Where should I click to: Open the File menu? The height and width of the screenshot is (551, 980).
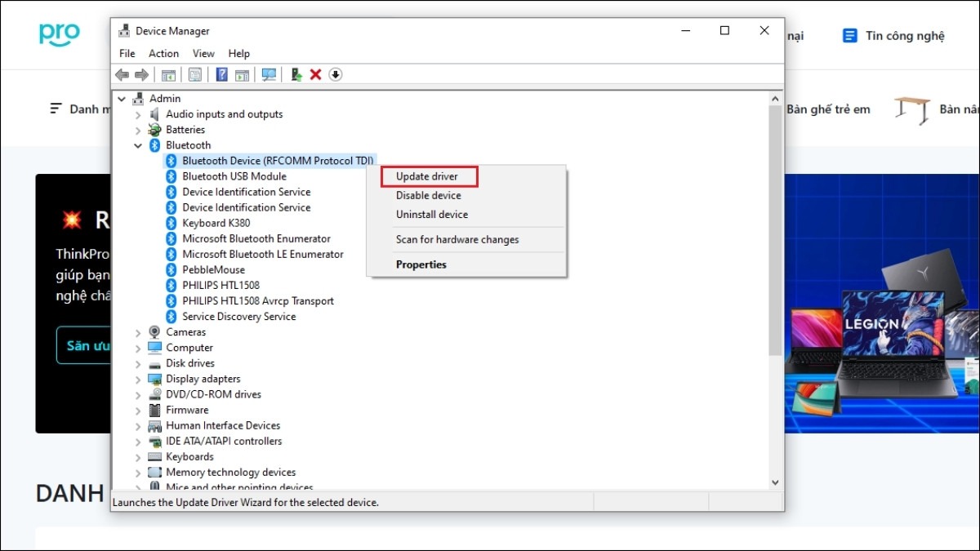click(127, 54)
